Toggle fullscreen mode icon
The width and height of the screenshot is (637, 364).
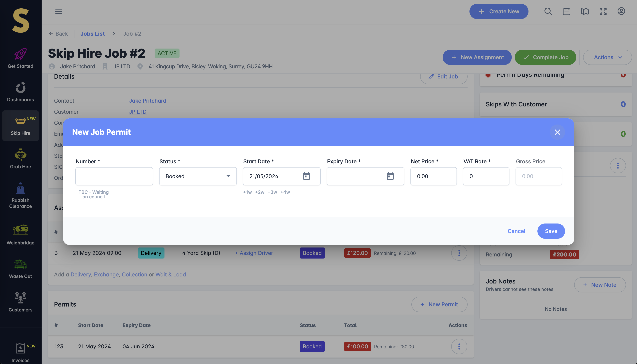[x=603, y=11]
